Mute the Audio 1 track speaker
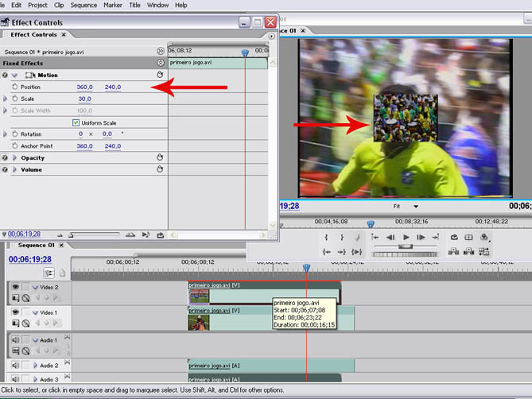This screenshot has width=532, height=399. tap(15, 339)
